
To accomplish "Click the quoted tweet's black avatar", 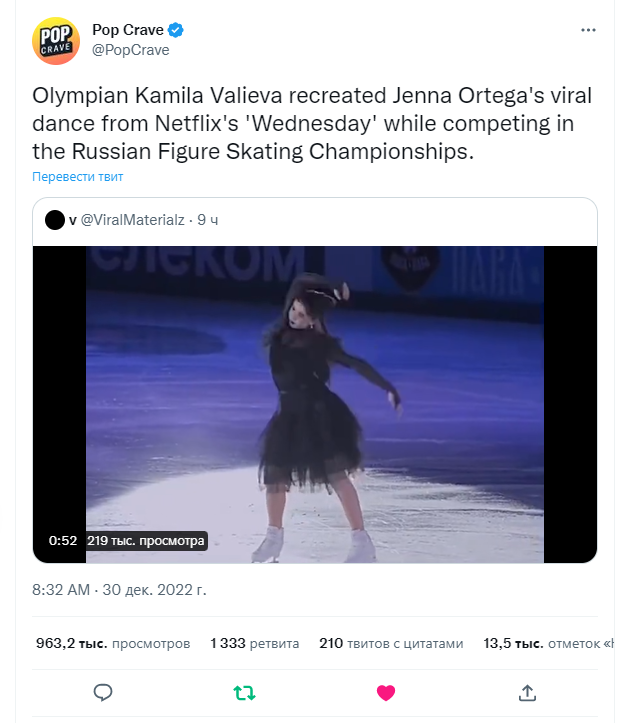I will (55, 219).
